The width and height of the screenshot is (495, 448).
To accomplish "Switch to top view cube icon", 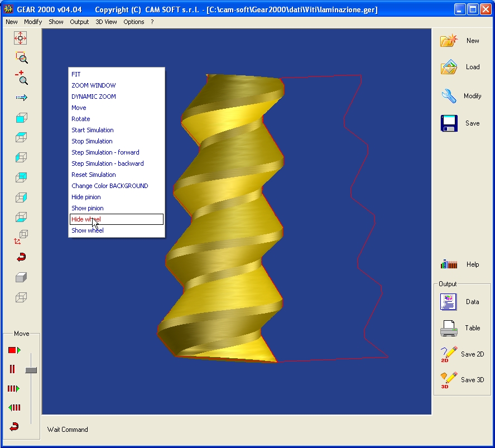I will tap(21, 137).
